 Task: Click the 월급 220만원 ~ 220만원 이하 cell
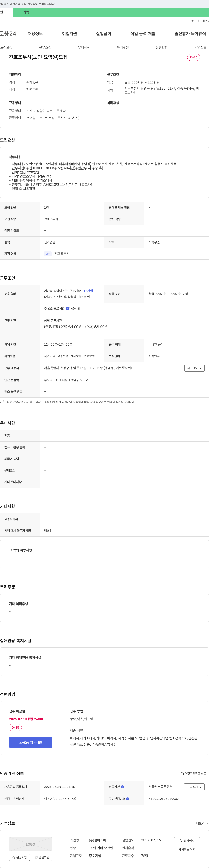point(168,294)
